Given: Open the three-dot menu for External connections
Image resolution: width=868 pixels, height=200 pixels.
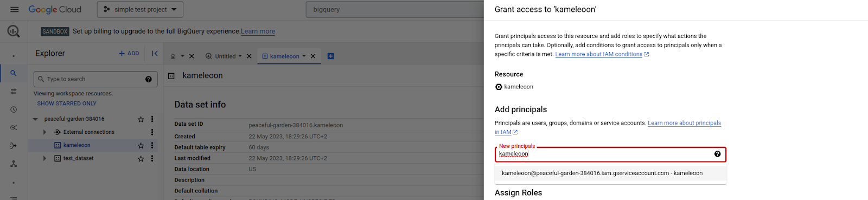Looking at the screenshot, I should click(152, 132).
